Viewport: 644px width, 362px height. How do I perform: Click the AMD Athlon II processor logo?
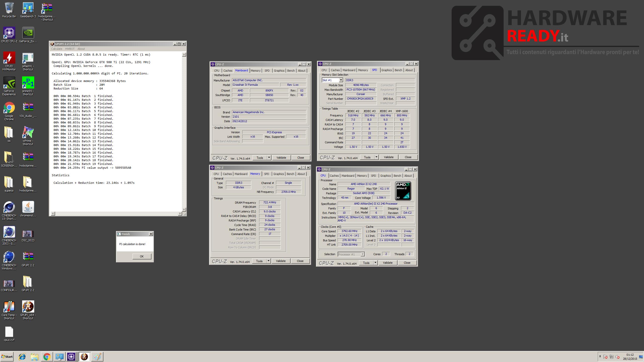pyautogui.click(x=403, y=191)
